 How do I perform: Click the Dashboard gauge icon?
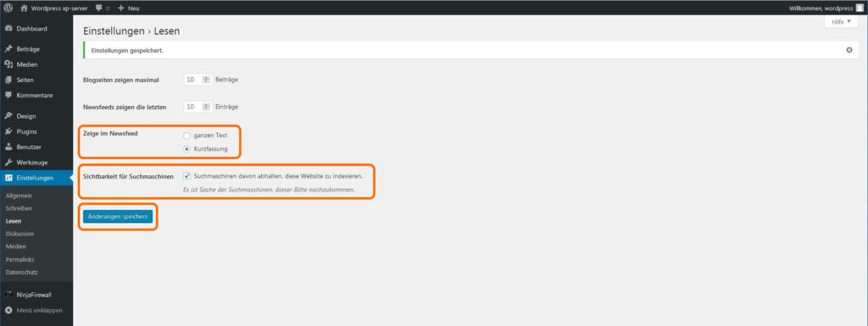tap(8, 29)
